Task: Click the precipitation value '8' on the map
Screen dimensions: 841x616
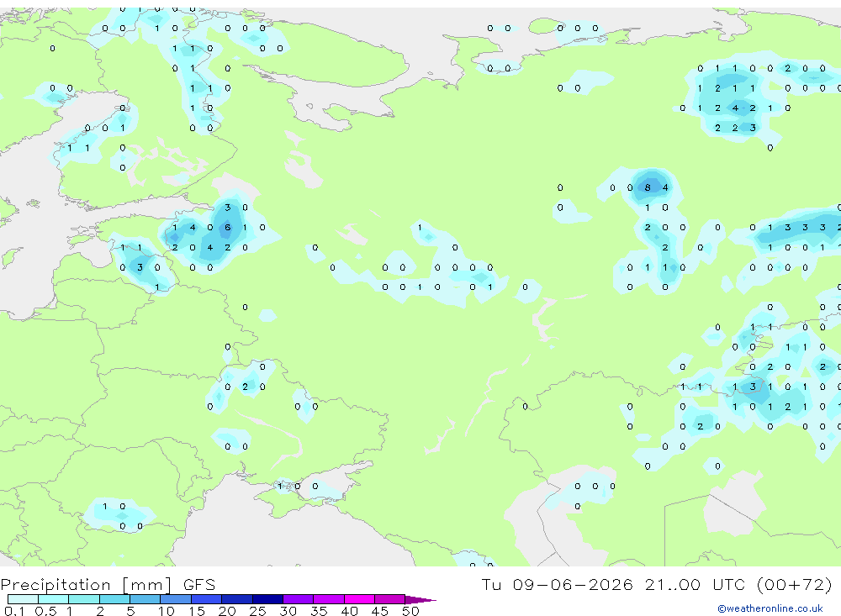Action: 648,187
